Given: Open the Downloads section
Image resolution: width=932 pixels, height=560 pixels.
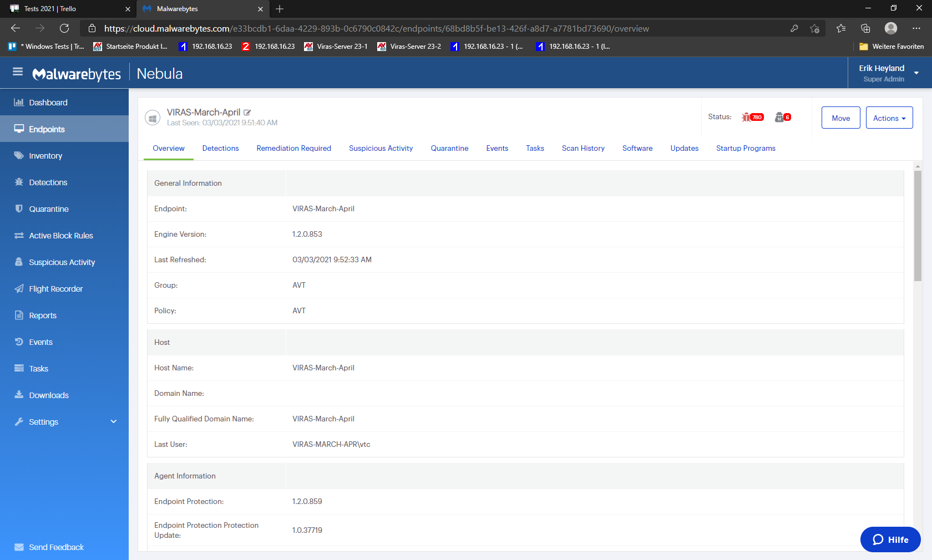Looking at the screenshot, I should [x=49, y=395].
